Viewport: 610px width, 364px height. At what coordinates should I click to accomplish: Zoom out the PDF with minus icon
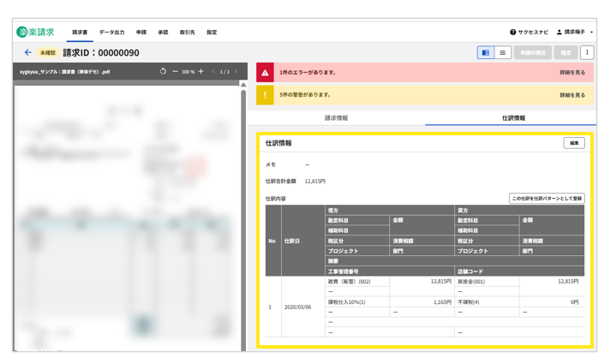click(175, 72)
